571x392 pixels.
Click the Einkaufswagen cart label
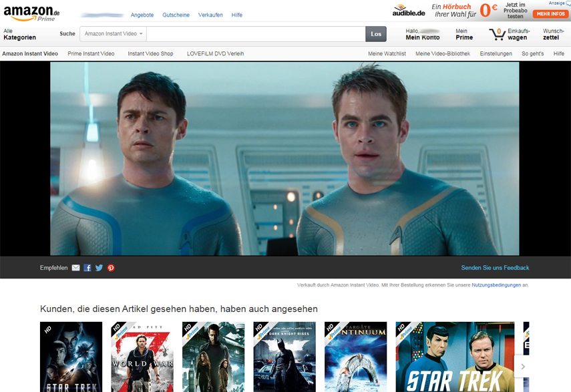coord(518,34)
